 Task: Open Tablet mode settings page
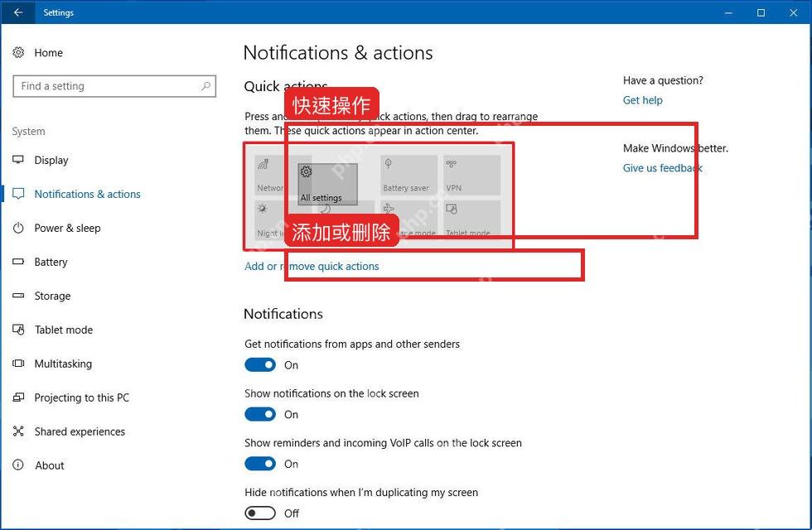pos(64,330)
